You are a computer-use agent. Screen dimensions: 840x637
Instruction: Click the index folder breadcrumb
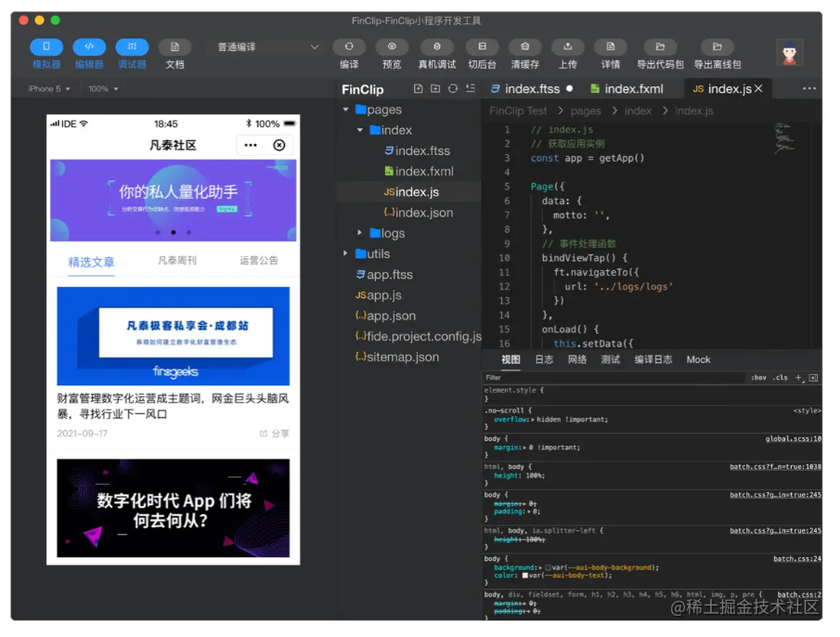pyautogui.click(x=638, y=110)
